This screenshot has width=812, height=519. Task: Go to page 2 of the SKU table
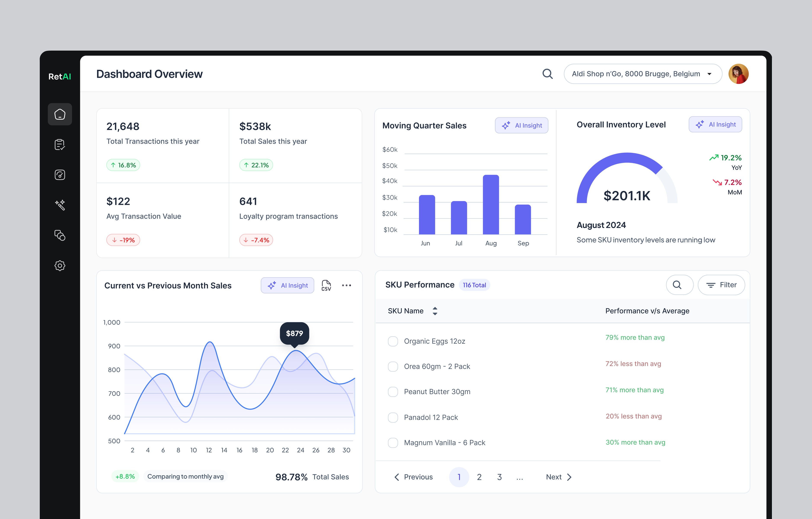pyautogui.click(x=479, y=477)
